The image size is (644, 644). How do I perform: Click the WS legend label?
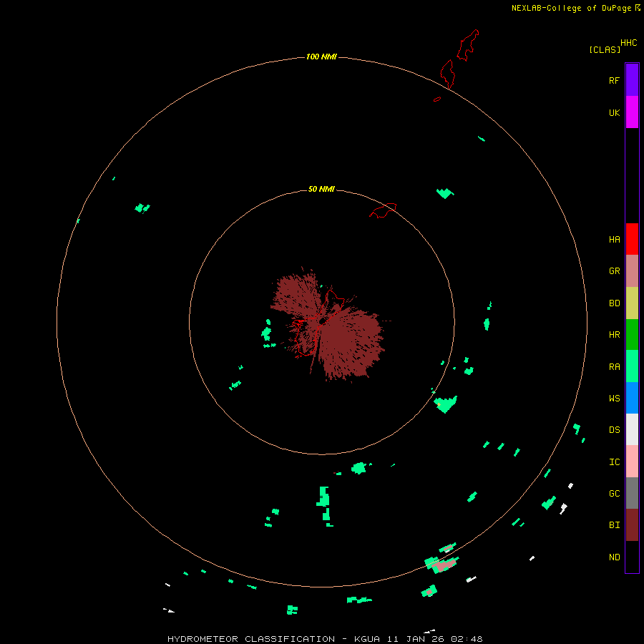(614, 398)
